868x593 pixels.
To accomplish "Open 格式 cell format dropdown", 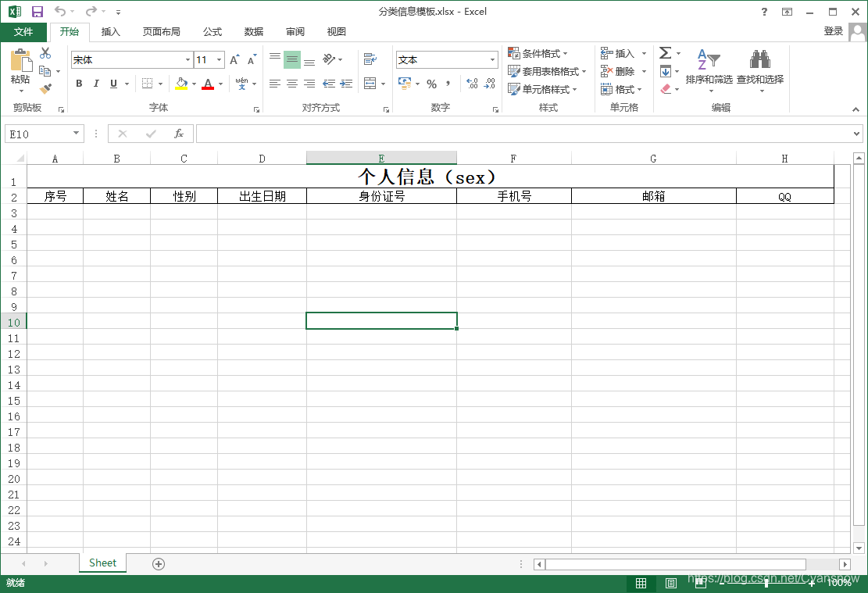I will pyautogui.click(x=621, y=89).
